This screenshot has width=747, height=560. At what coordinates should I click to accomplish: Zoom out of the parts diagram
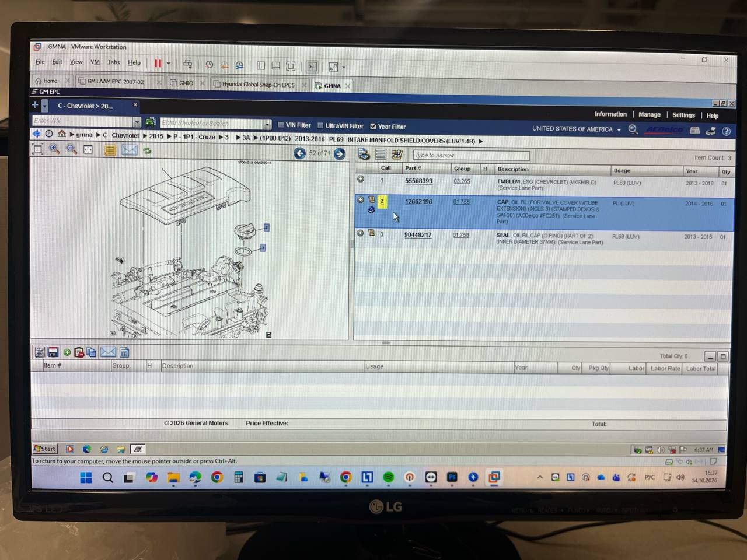coord(72,149)
